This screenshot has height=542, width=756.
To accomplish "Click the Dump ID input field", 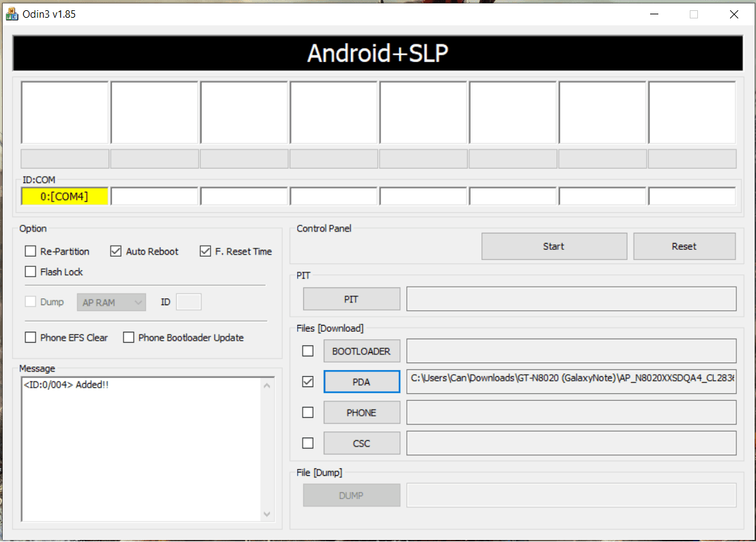I will [x=188, y=302].
